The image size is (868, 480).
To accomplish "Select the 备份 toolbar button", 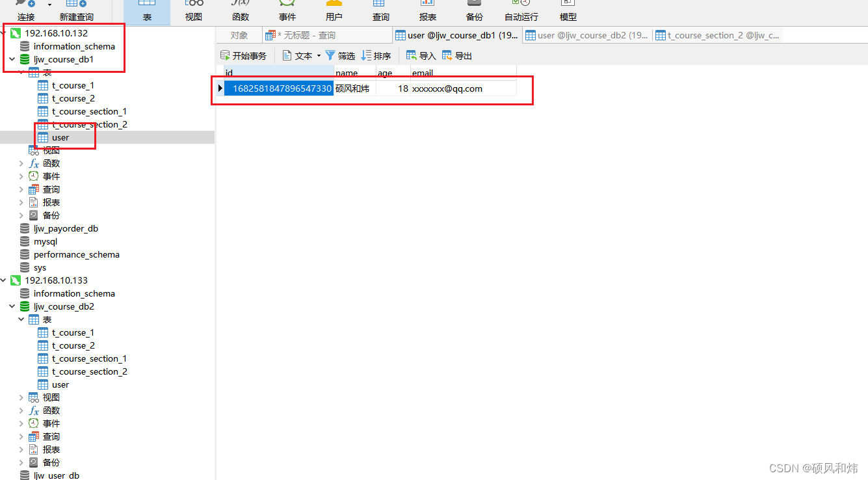I will point(475,11).
